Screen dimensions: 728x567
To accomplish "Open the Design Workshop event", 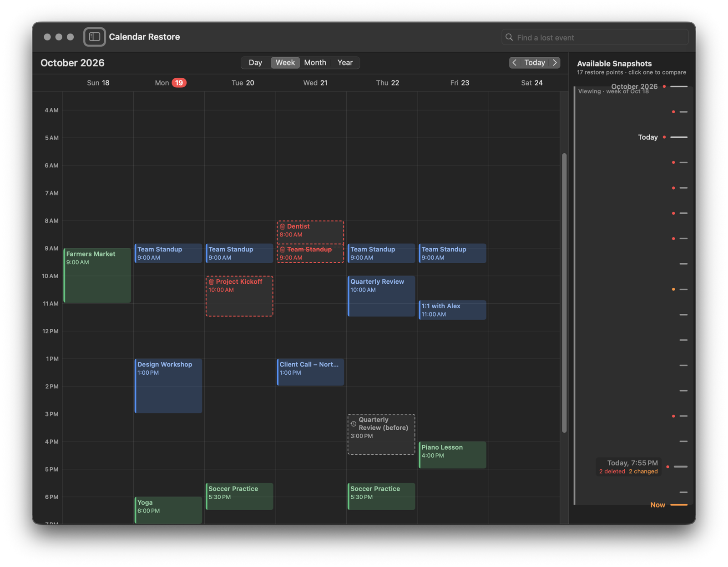I will 168,386.
